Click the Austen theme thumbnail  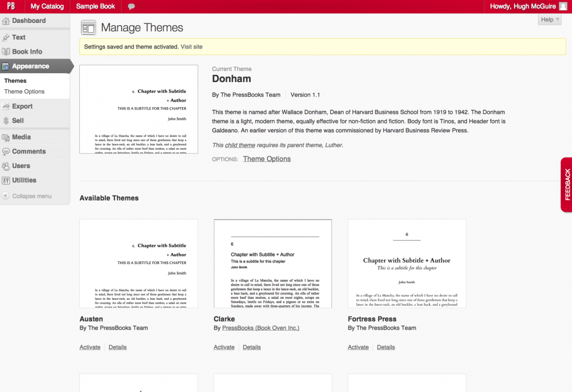[x=139, y=264]
